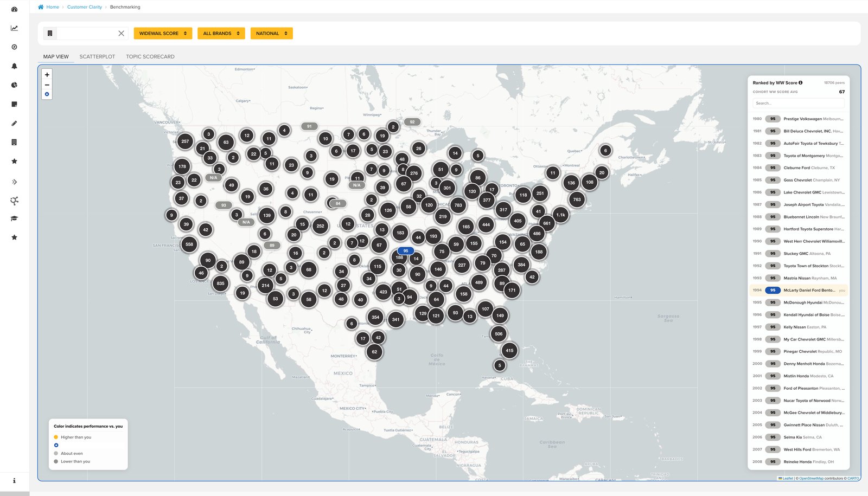Open the dashboard gauge icon in sidebar

click(14, 9)
